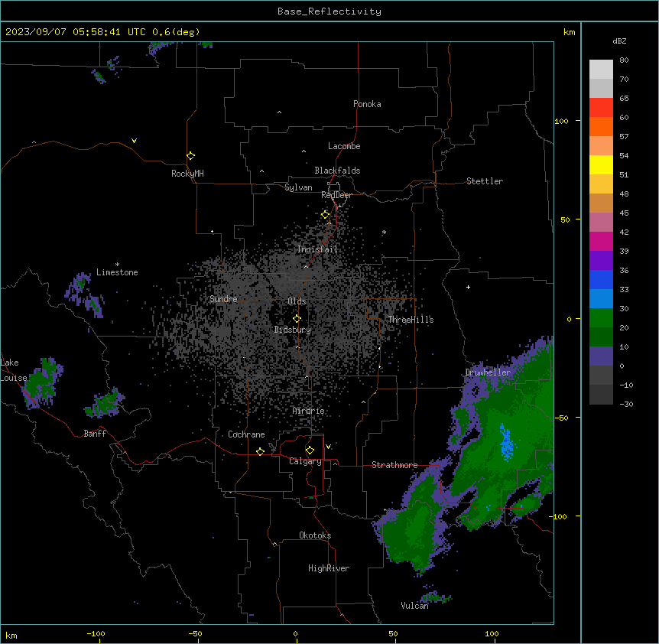
Task: Click the 50 tick label on right axis
Action: click(x=565, y=220)
